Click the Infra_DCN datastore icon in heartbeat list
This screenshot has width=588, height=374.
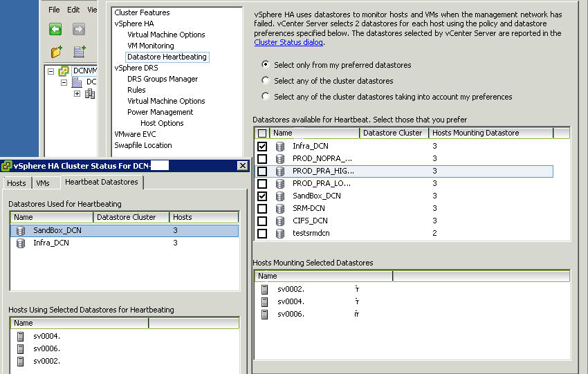click(x=280, y=146)
